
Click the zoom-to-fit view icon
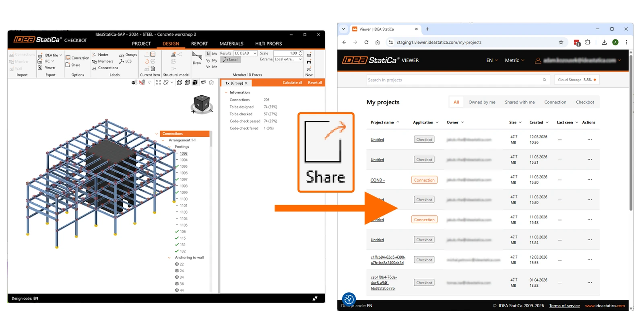(158, 82)
